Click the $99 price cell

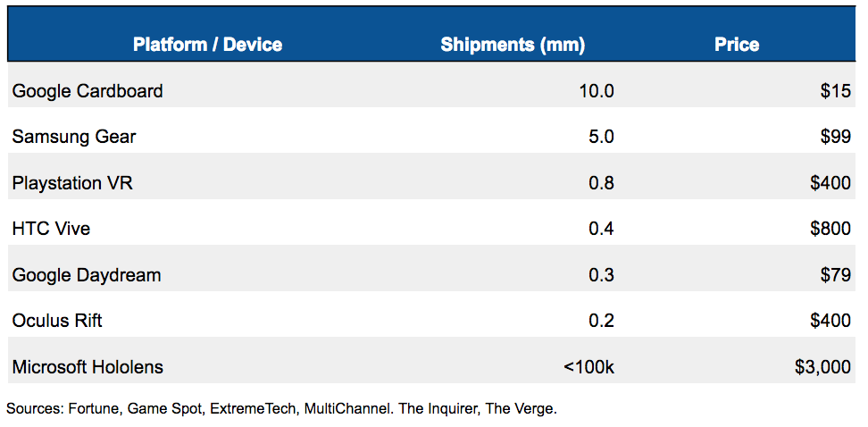(x=836, y=137)
